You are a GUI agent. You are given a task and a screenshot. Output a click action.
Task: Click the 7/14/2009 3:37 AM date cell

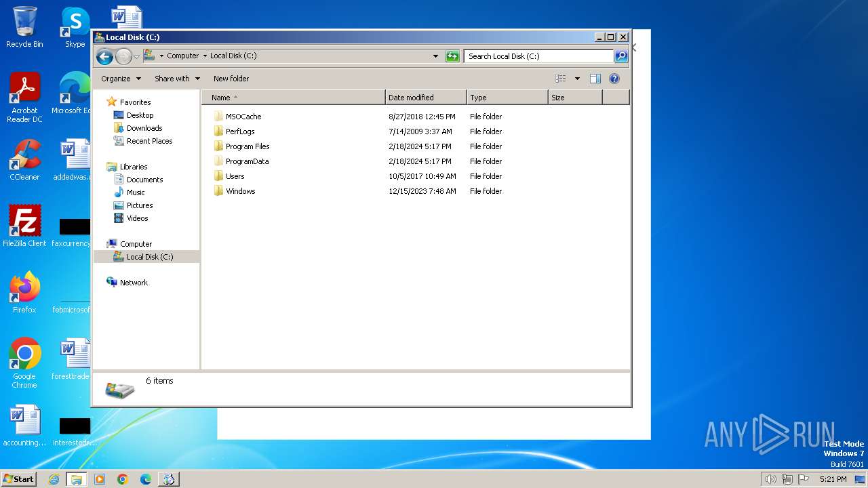(x=420, y=131)
